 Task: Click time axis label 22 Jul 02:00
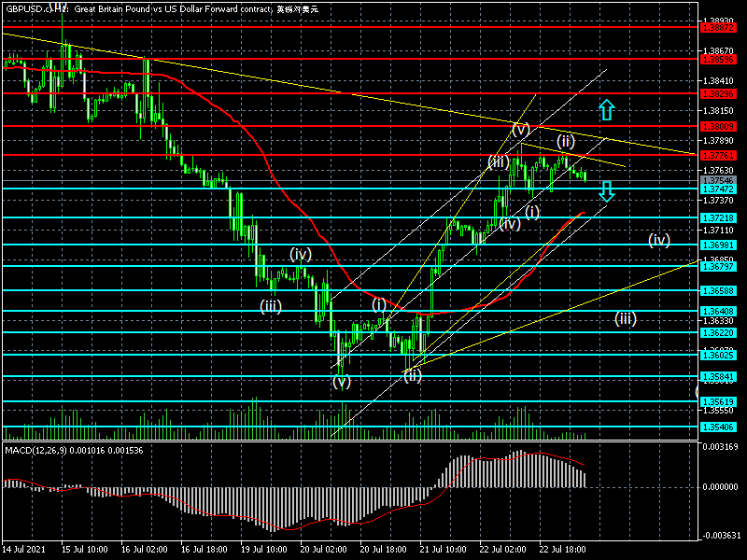pos(502,549)
